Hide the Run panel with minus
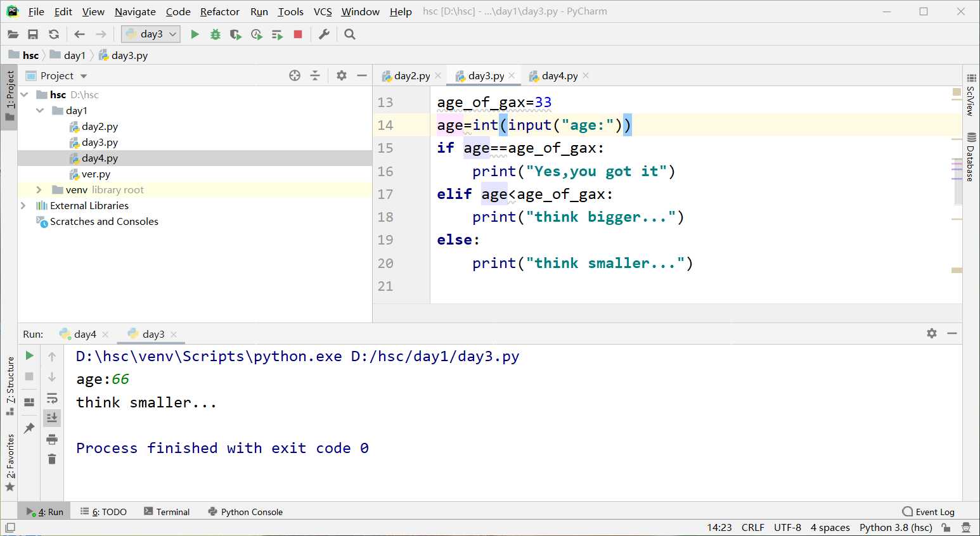This screenshot has height=536, width=980. (952, 333)
